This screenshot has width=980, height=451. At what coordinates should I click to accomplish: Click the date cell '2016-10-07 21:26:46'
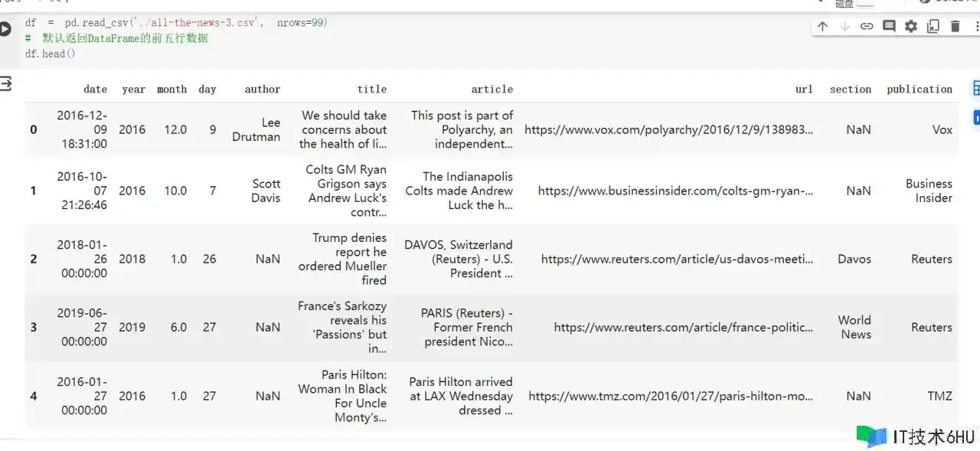click(82, 191)
